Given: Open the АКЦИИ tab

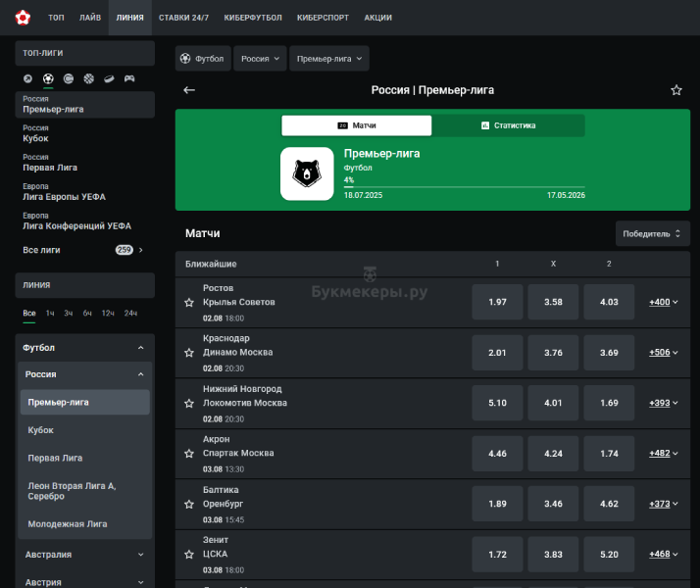Looking at the screenshot, I should (x=378, y=18).
